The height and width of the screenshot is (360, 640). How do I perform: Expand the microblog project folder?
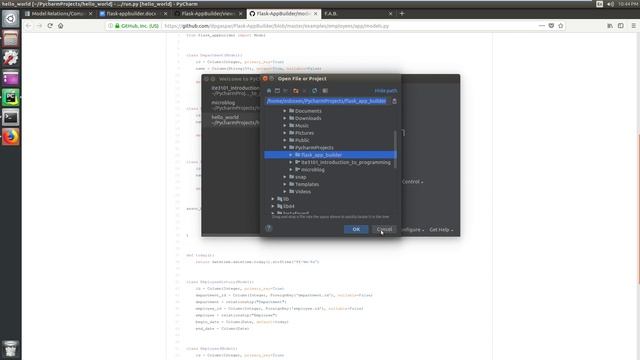[x=291, y=170]
